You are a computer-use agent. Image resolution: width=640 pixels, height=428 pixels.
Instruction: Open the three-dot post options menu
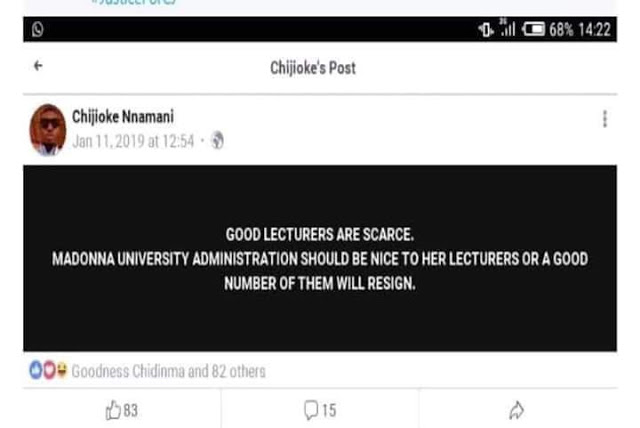pos(604,119)
